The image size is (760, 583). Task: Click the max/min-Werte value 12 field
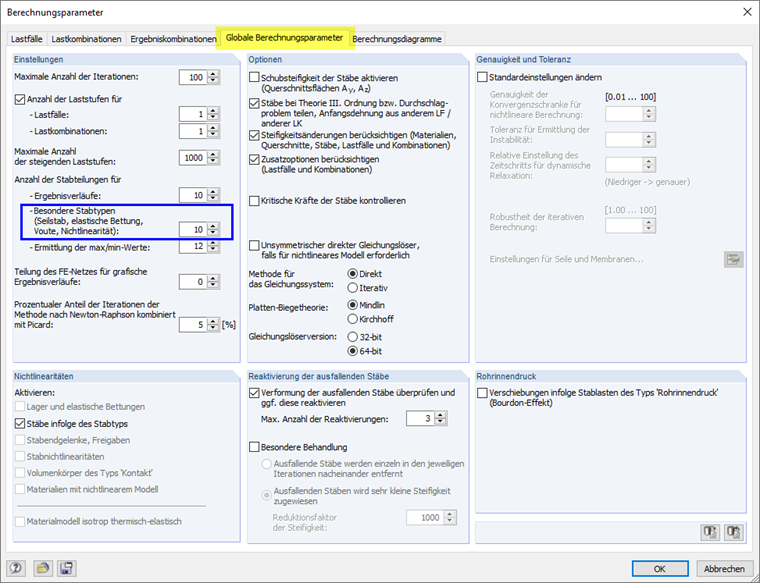click(193, 246)
